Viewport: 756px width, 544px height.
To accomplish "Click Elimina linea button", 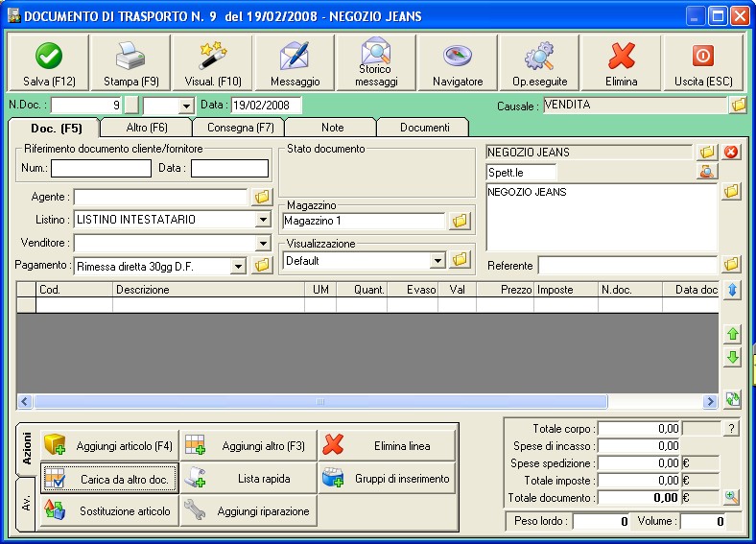I will point(387,445).
